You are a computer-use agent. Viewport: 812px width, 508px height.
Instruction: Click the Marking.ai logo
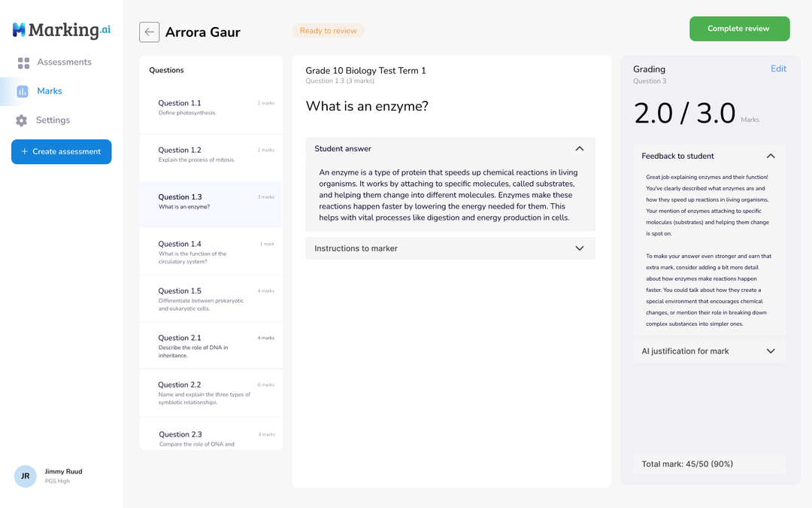click(x=59, y=31)
